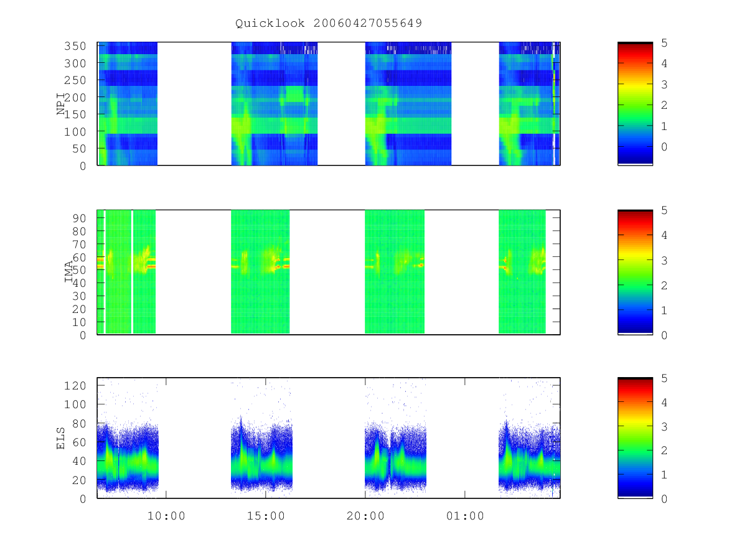Click the 15:00 time tick label
Image resolution: width=747 pixels, height=560 pixels.
point(266,516)
